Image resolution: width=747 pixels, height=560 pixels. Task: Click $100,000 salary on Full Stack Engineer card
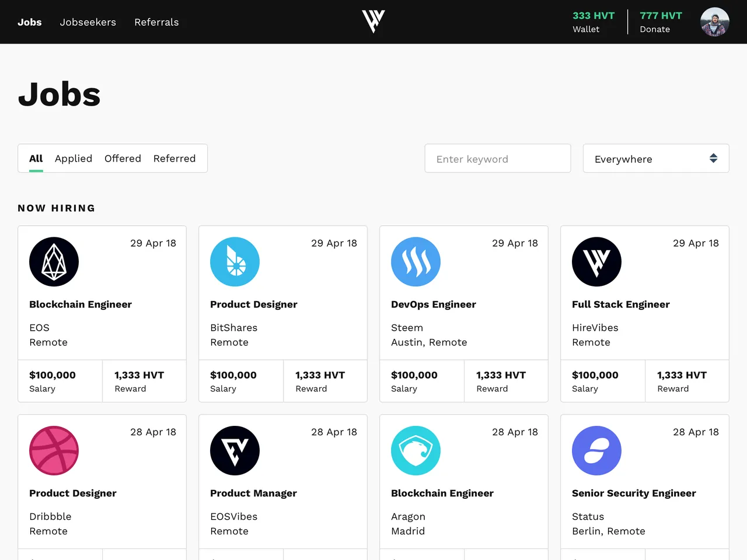click(x=595, y=375)
